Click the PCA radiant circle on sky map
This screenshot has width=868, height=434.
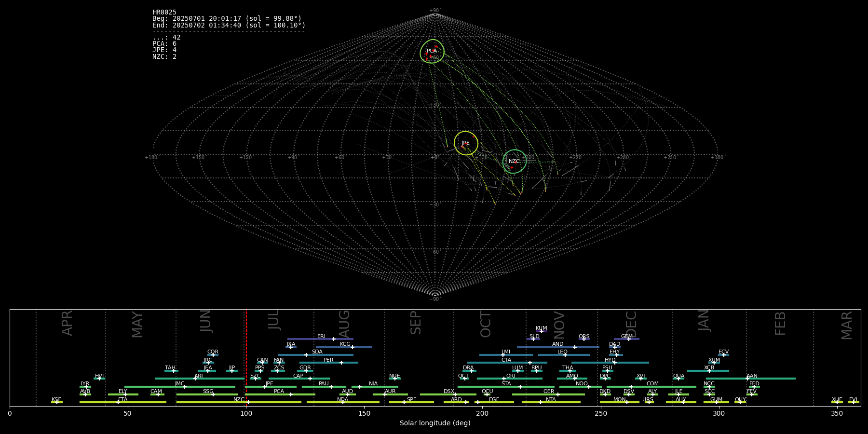432,52
